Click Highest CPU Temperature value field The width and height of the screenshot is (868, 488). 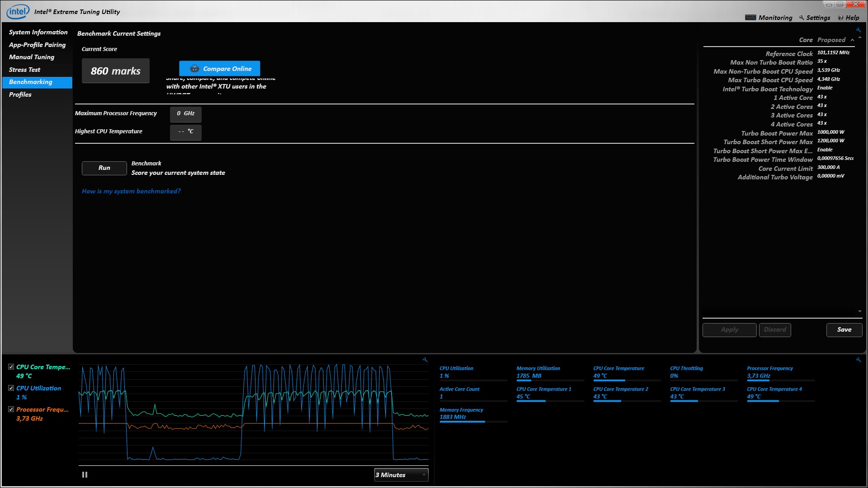186,132
